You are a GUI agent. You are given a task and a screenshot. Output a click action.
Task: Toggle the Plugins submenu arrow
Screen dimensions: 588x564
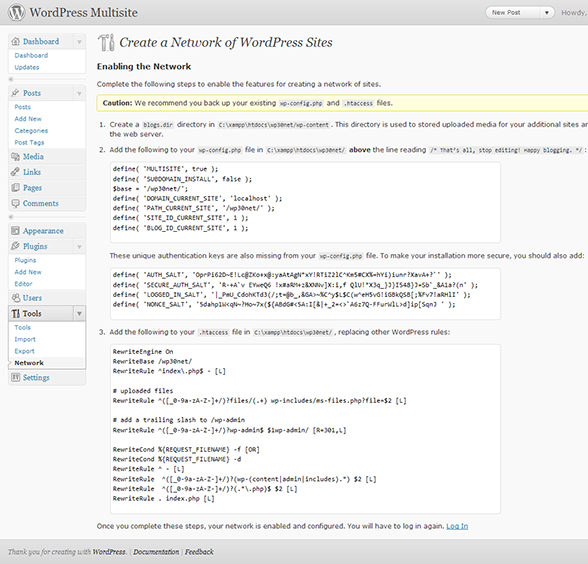79,246
